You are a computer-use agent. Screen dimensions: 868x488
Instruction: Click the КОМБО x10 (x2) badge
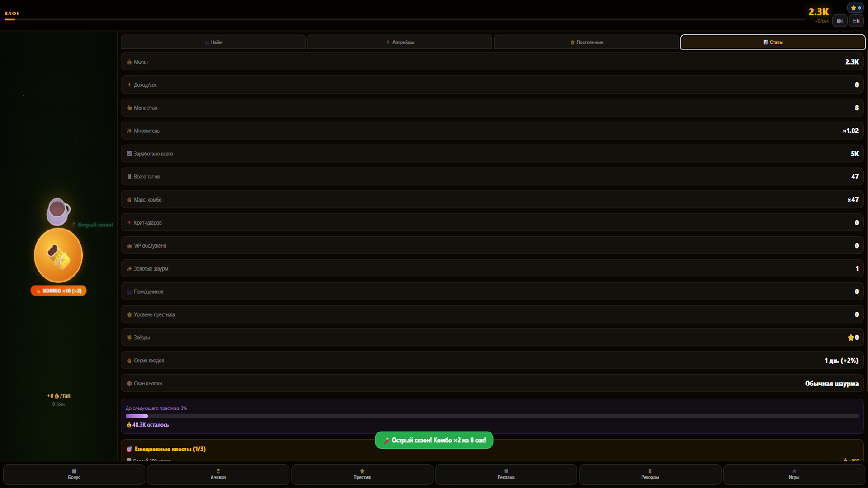pyautogui.click(x=58, y=291)
